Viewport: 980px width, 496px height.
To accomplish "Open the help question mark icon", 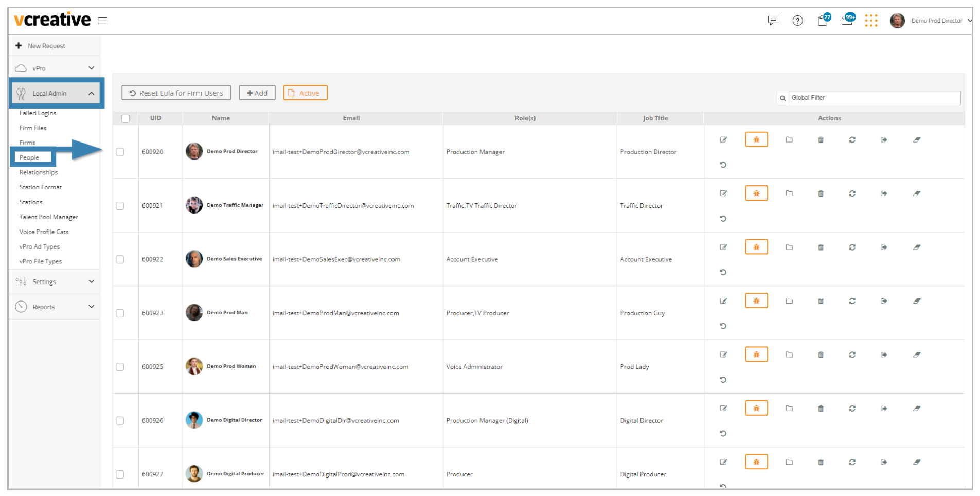I will pos(797,21).
